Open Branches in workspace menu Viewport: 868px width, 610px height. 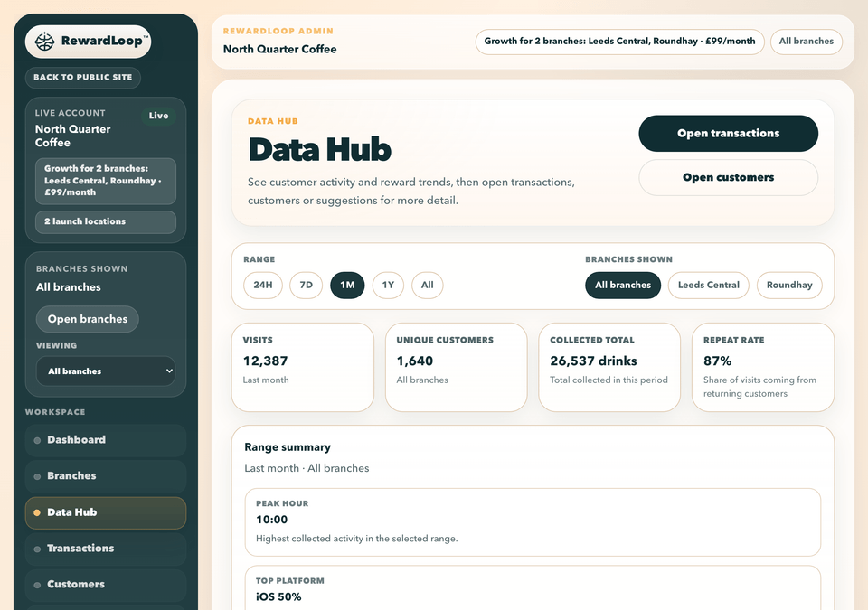(x=106, y=476)
